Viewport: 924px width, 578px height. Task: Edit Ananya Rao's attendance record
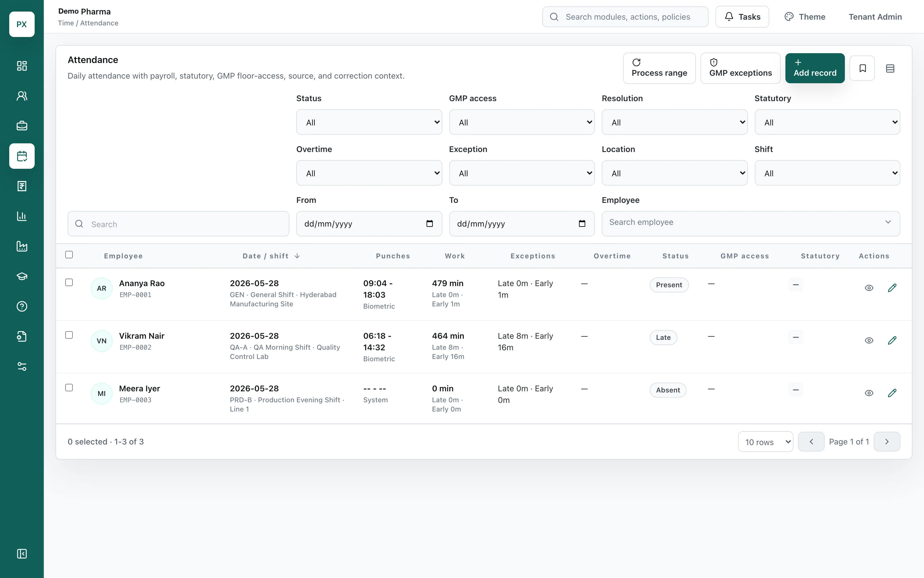pyautogui.click(x=892, y=288)
